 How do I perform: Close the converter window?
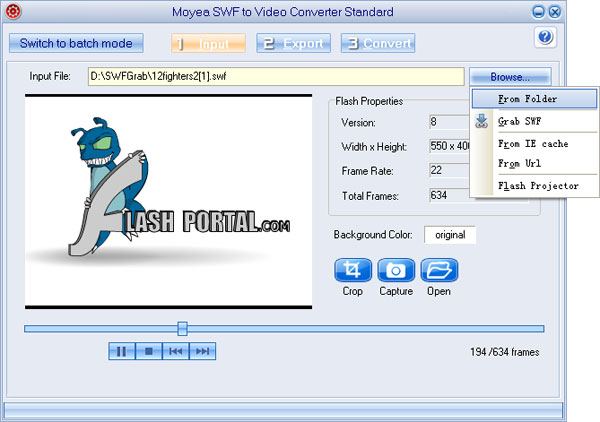pyautogui.click(x=554, y=12)
